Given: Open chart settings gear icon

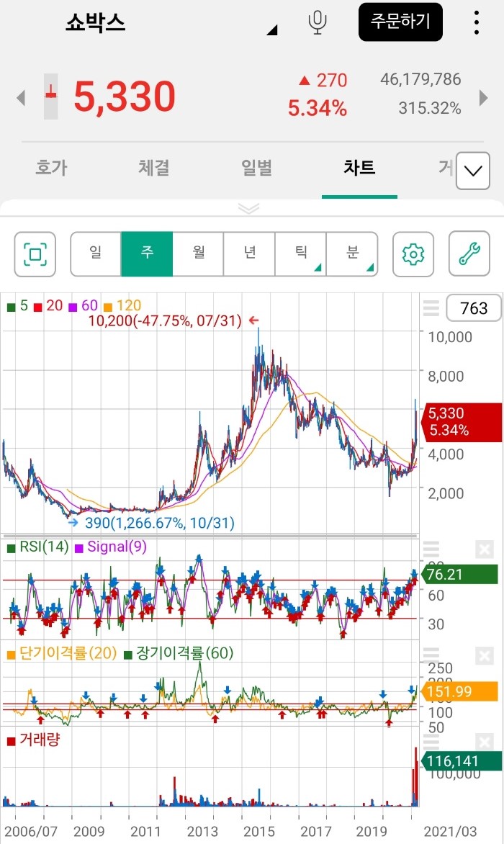Looking at the screenshot, I should [x=413, y=254].
